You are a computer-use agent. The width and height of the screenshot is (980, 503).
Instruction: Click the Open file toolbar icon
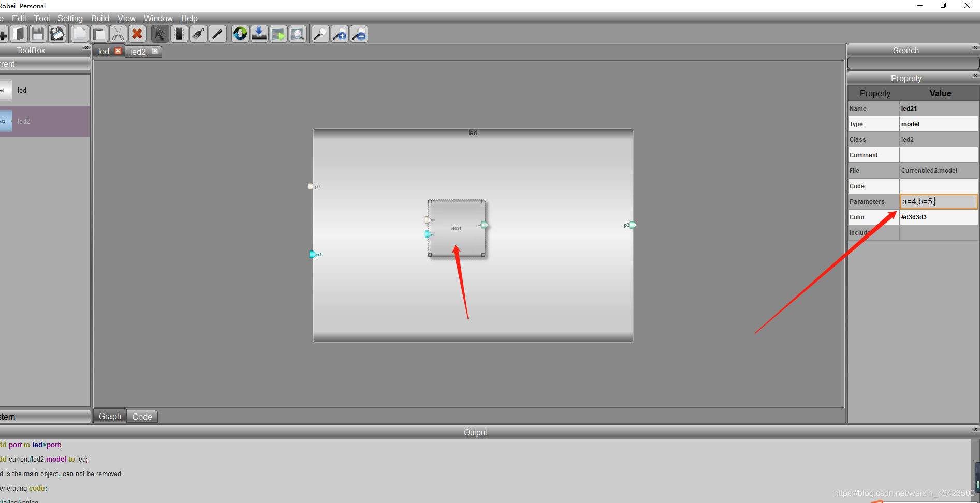pyautogui.click(x=19, y=34)
